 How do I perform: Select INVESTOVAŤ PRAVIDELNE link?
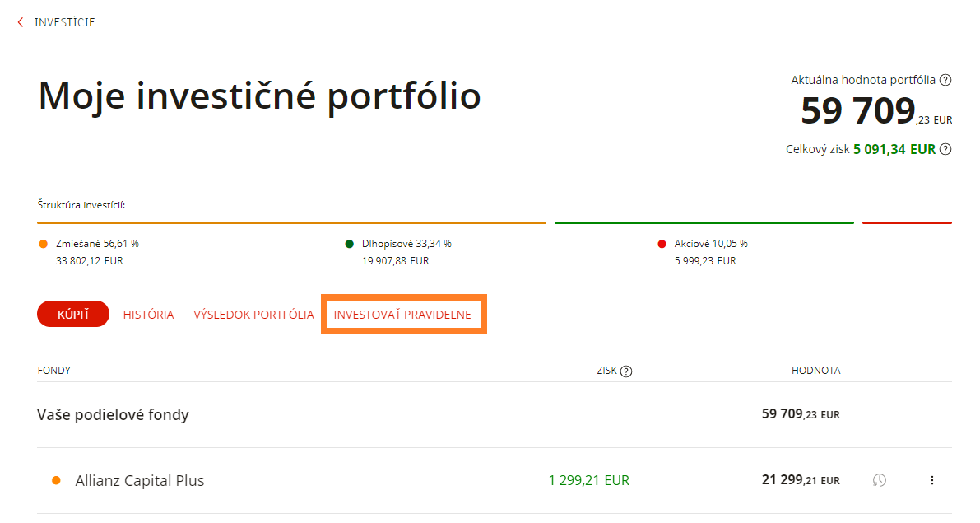[x=402, y=315]
